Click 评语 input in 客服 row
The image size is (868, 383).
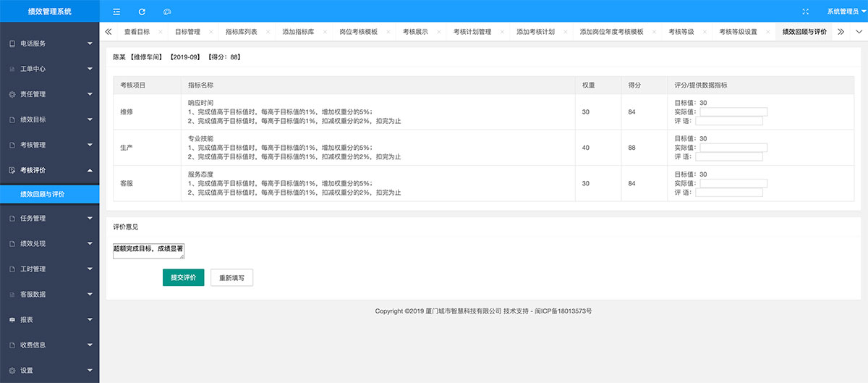click(729, 193)
